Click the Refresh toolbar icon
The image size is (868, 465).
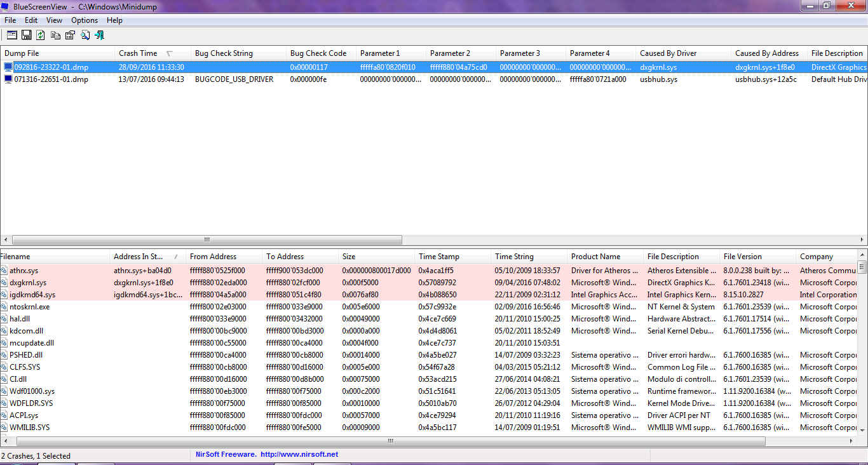point(41,36)
